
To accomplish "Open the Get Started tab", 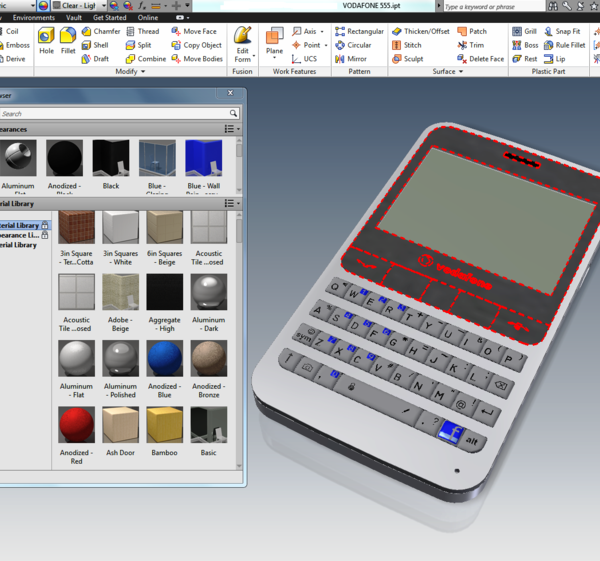I will pos(109,18).
